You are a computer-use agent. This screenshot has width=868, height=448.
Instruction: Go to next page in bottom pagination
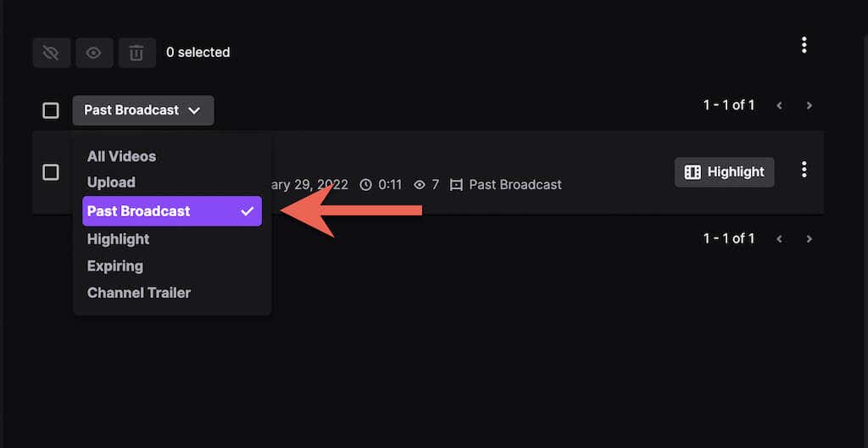coord(810,238)
